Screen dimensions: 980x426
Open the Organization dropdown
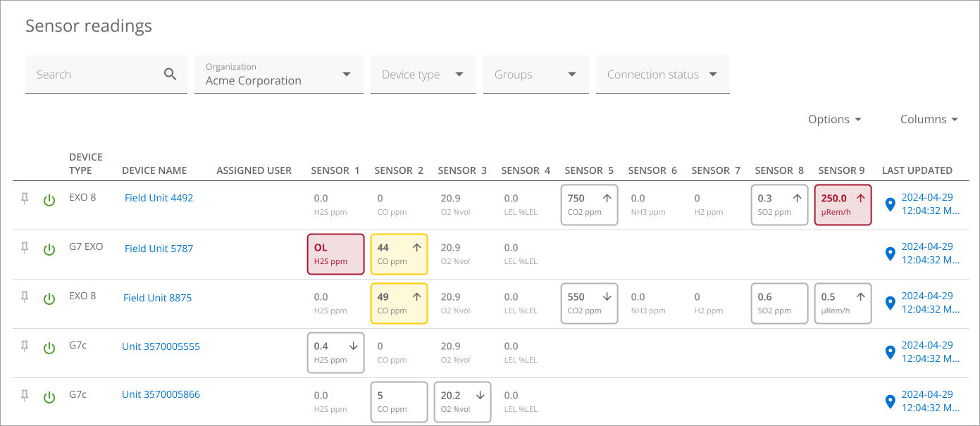click(x=278, y=74)
